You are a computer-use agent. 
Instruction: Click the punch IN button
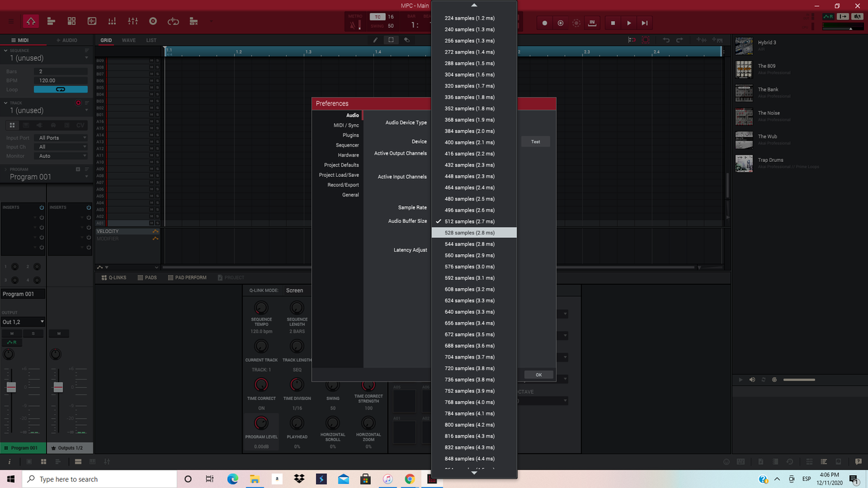pyautogui.click(x=593, y=23)
